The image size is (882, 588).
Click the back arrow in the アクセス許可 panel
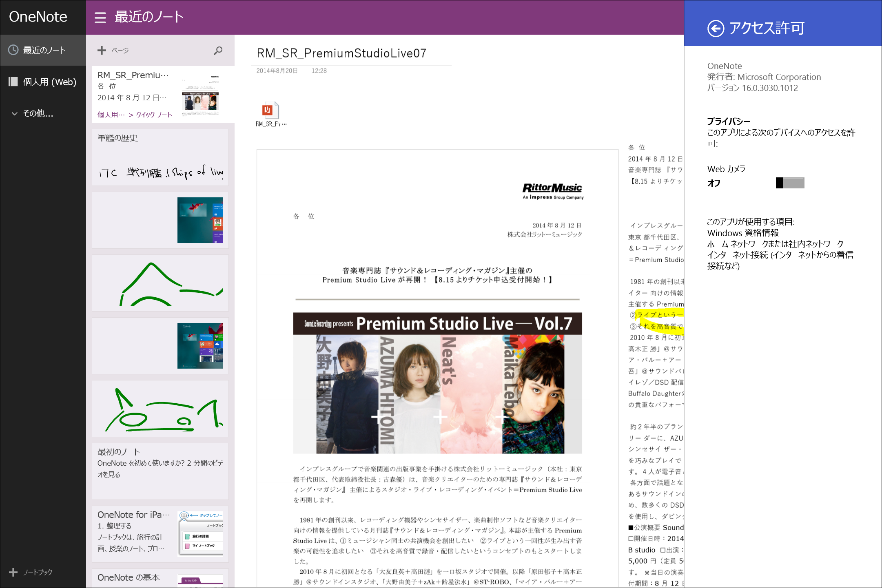click(716, 28)
